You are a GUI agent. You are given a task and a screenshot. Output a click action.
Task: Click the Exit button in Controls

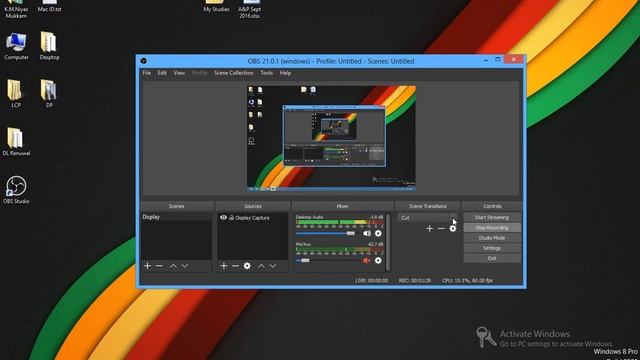point(492,258)
